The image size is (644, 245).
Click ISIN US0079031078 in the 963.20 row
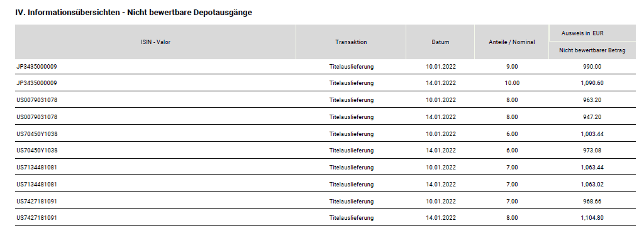pos(36,100)
